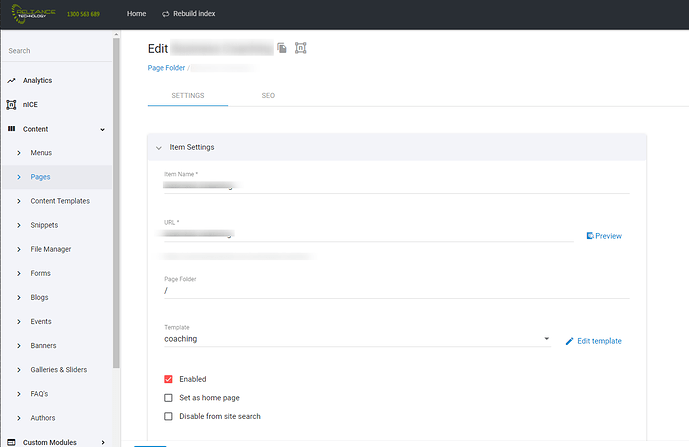Expand the Pages tree chevron
The image size is (689, 447).
[19, 177]
